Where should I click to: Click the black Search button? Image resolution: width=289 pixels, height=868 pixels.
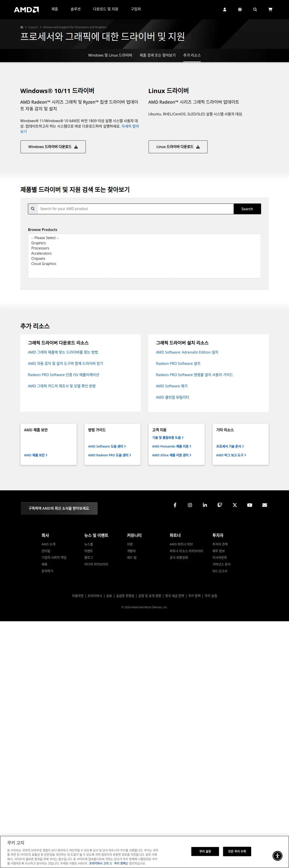pyautogui.click(x=247, y=209)
